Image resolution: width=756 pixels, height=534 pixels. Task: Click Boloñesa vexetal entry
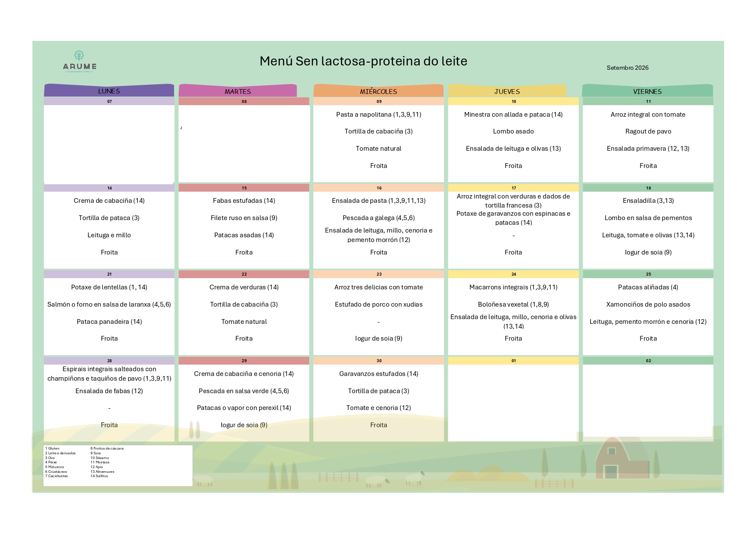513,304
